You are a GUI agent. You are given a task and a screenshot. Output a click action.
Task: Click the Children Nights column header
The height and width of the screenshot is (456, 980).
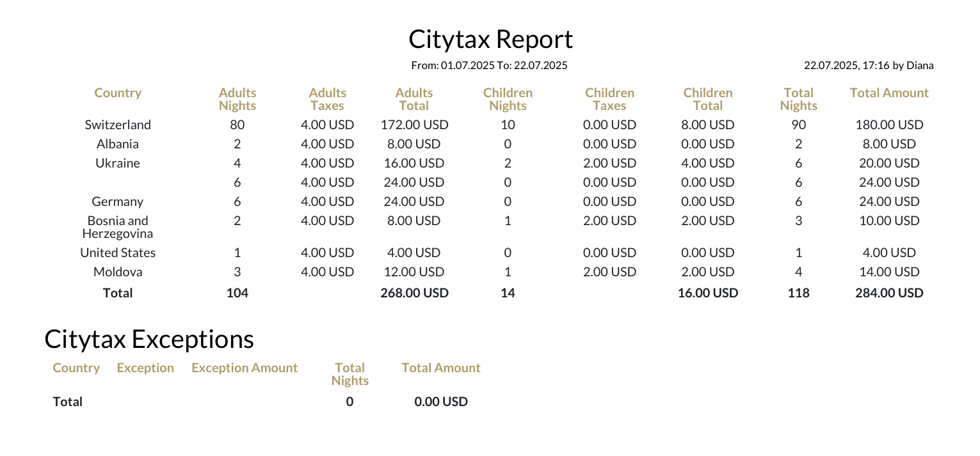click(508, 99)
